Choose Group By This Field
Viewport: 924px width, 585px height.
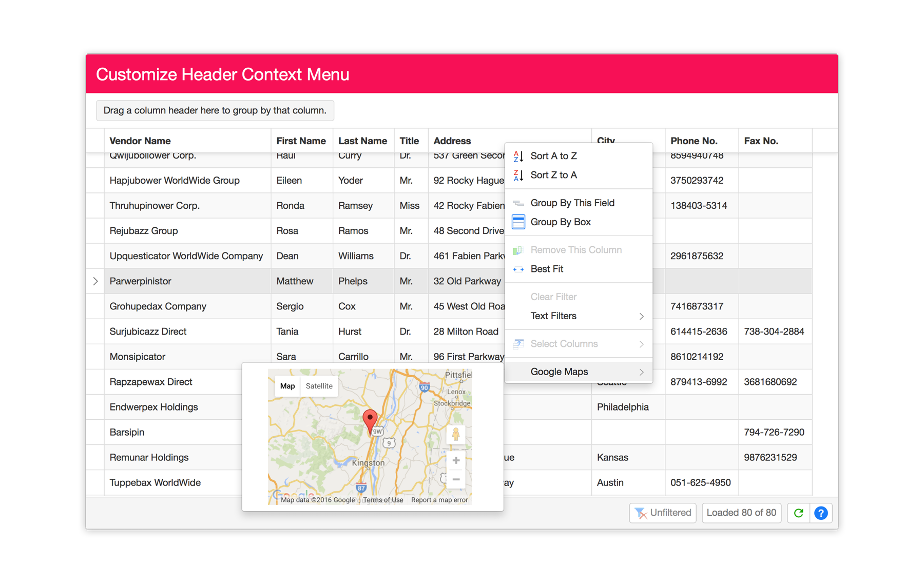tap(572, 203)
